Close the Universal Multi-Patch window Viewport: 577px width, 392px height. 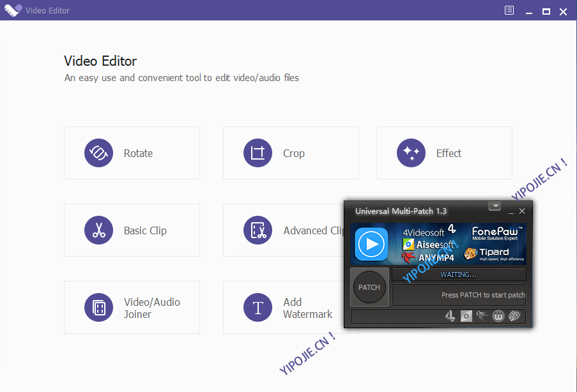(x=522, y=211)
